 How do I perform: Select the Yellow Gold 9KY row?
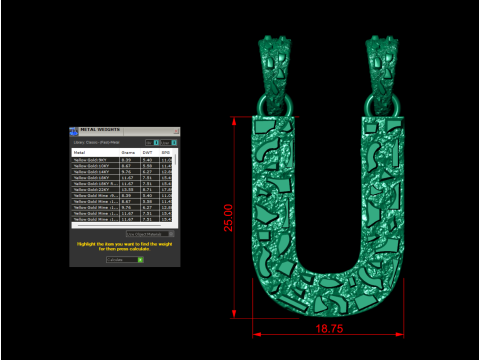coord(122,160)
